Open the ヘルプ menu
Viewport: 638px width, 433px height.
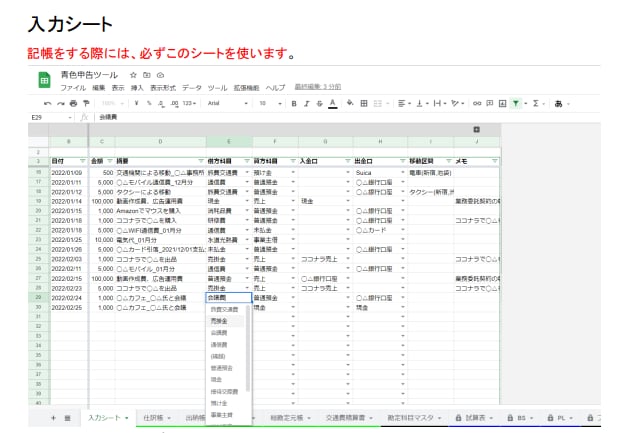point(275,87)
